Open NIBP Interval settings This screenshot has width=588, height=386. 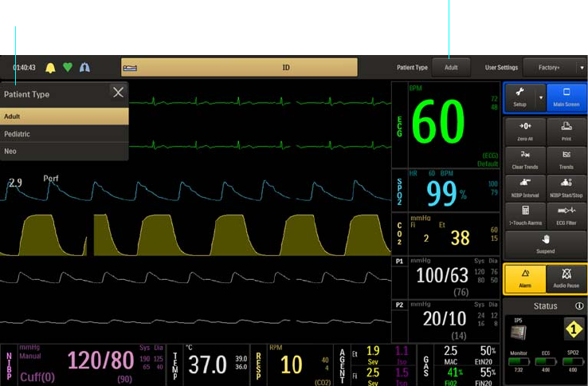point(525,188)
